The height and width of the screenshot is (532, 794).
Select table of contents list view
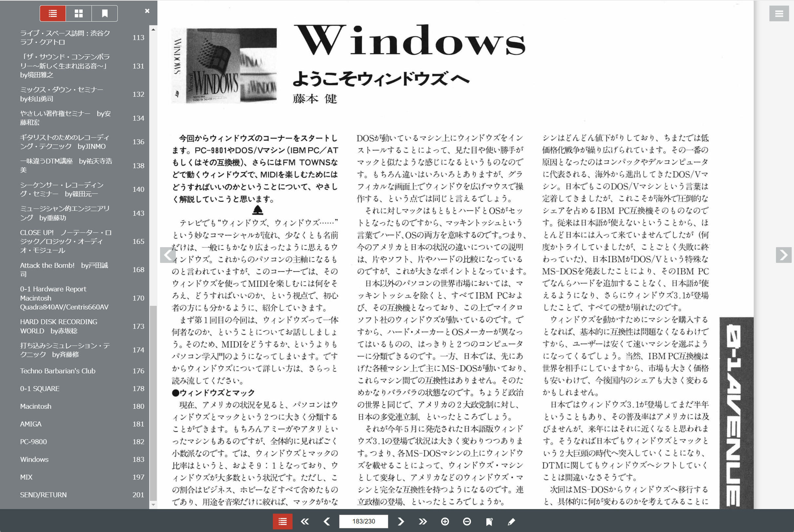(53, 13)
